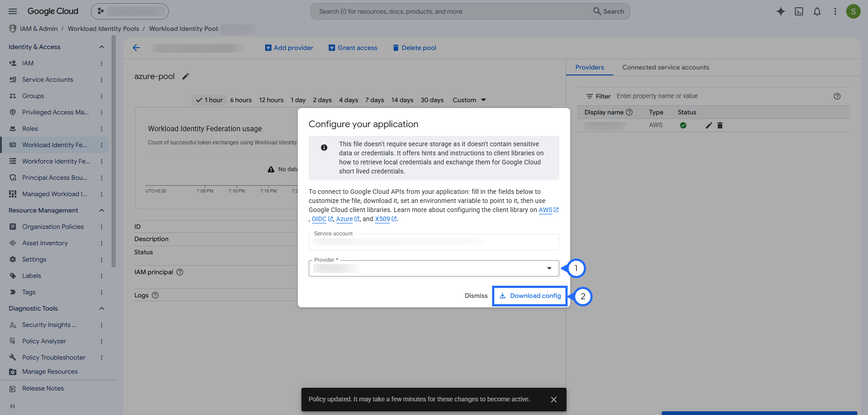The height and width of the screenshot is (415, 868).
Task: Select the 12 hours time range
Action: [x=271, y=100]
